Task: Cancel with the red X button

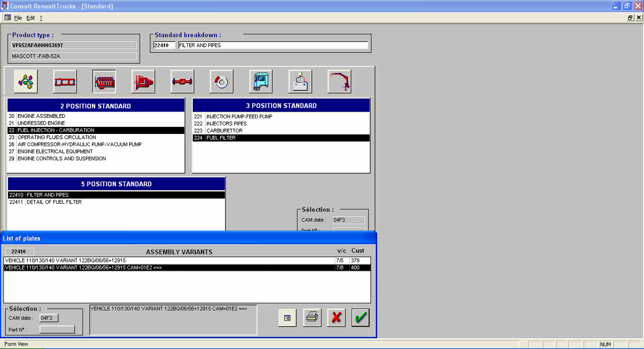Action: (x=337, y=318)
